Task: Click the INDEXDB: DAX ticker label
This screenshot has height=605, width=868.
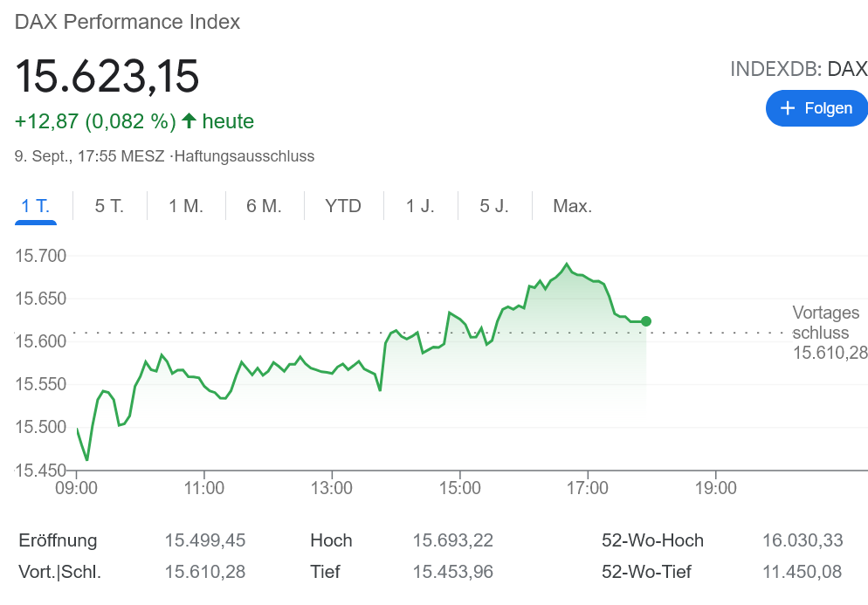Action: (798, 70)
